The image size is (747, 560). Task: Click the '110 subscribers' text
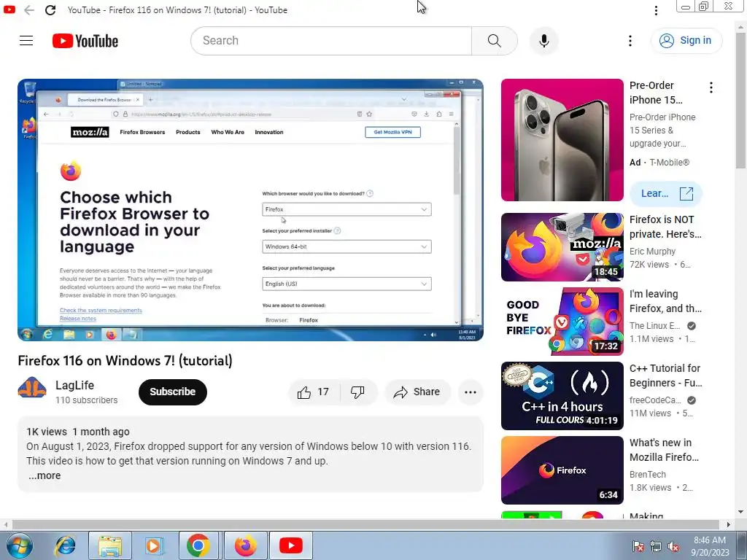(x=86, y=400)
